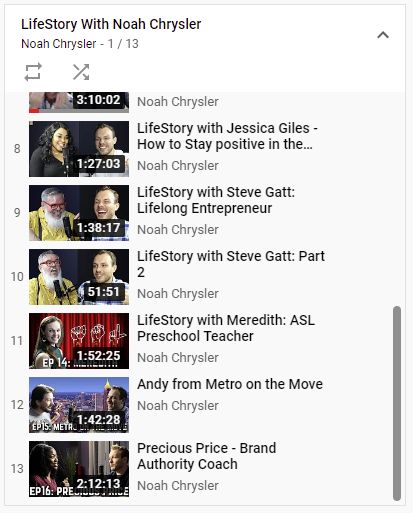
Task: Play the Metro on the Move thumbnail
Action: tap(79, 405)
